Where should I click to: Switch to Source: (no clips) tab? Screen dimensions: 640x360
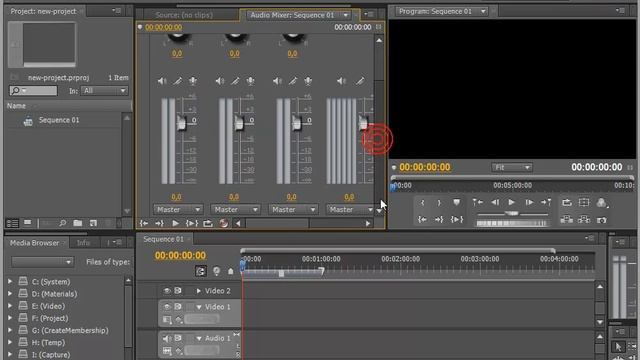pyautogui.click(x=184, y=15)
